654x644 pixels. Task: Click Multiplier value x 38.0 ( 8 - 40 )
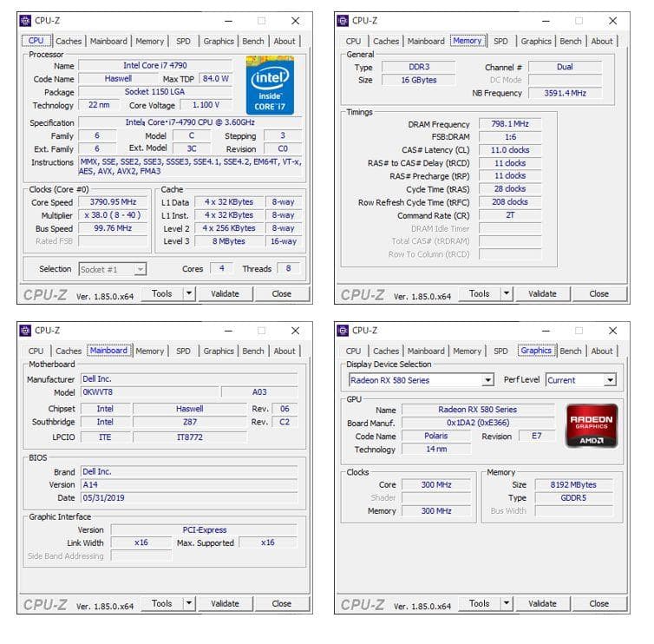(x=113, y=215)
